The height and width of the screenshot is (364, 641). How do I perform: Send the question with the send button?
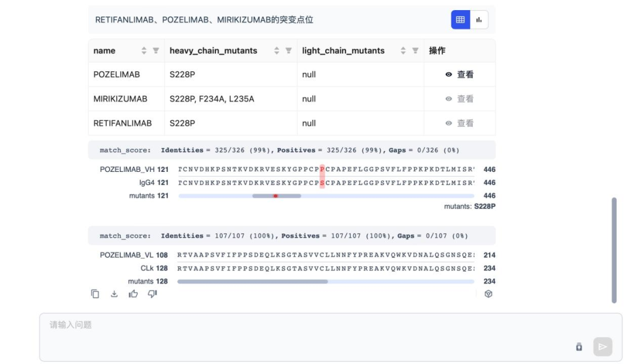602,347
